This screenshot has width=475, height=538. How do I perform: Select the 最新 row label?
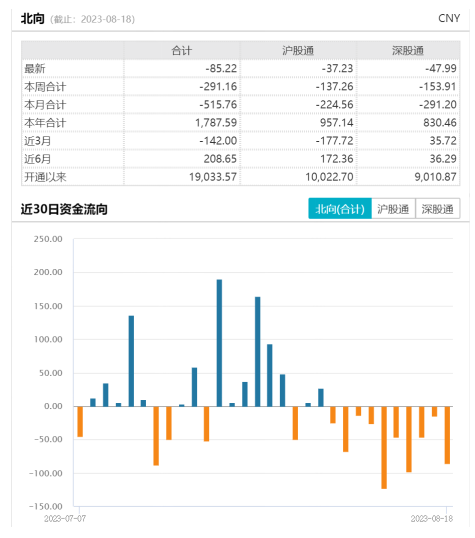click(35, 68)
